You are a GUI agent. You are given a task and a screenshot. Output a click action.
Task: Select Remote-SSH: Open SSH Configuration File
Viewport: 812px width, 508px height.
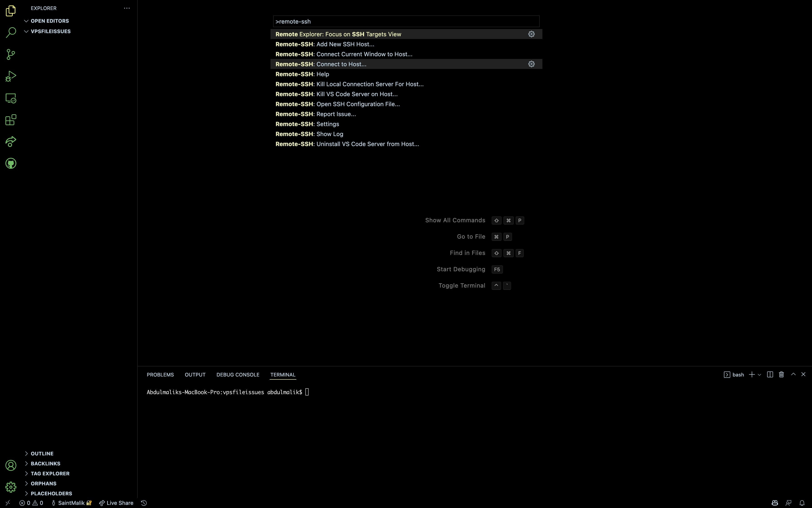406,104
